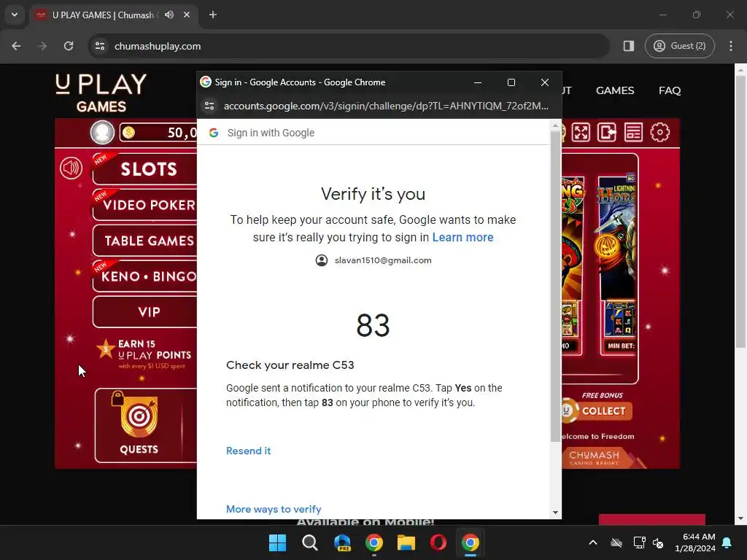This screenshot has height=560, width=747.
Task: Open the GAMES navigation menu item
Action: click(x=614, y=90)
